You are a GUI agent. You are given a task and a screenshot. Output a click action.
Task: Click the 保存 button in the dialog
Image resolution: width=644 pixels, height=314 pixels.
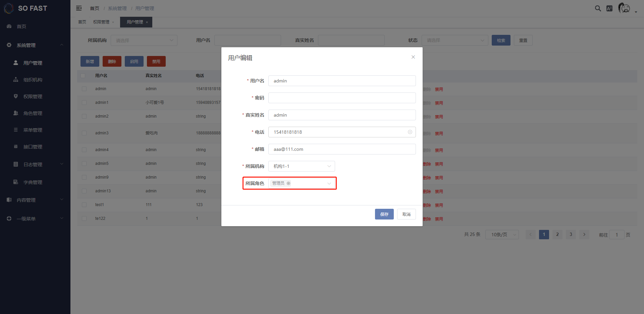pos(384,214)
